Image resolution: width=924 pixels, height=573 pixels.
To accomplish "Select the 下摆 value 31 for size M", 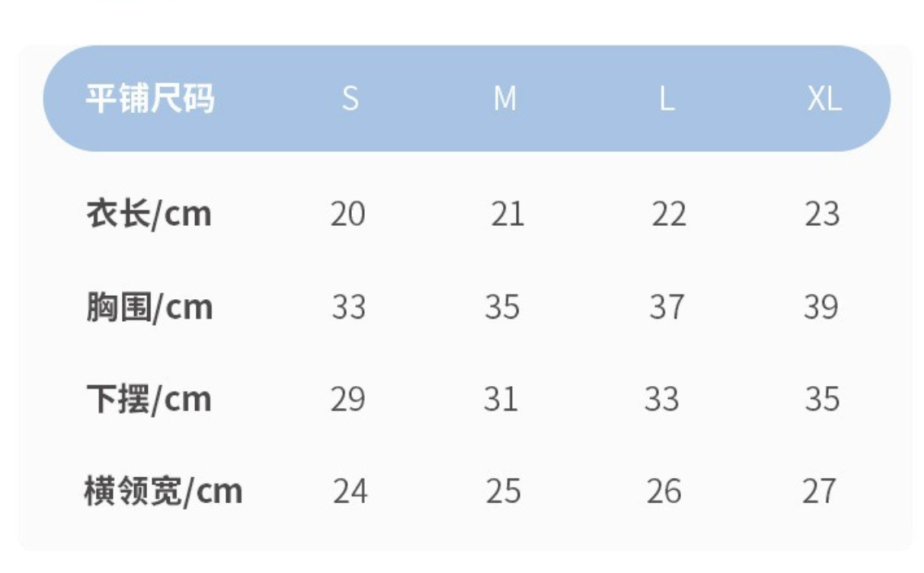I will [501, 400].
